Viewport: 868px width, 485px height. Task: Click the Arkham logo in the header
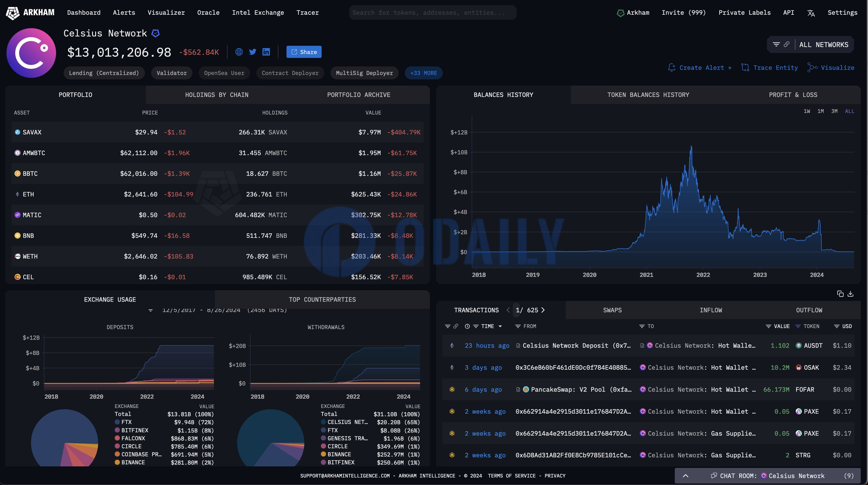(30, 13)
